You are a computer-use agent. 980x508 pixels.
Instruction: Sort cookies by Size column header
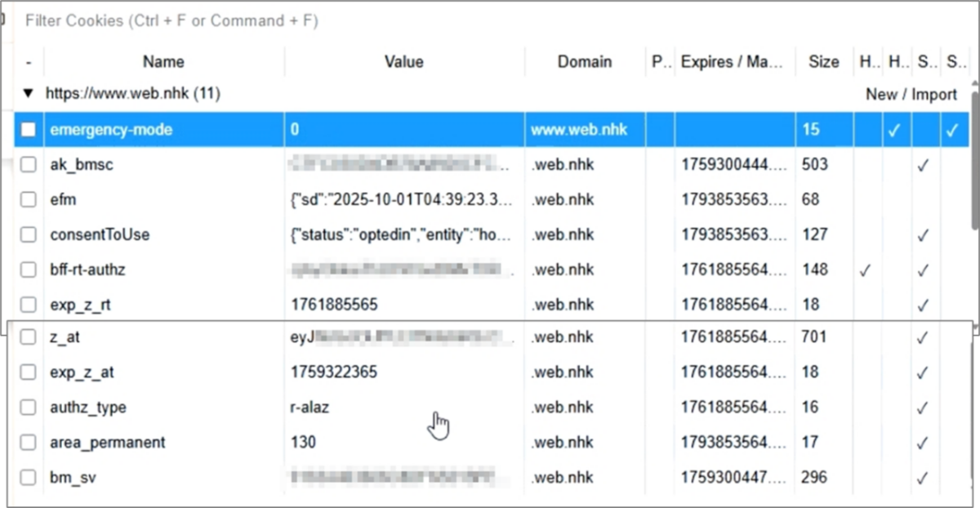tap(823, 62)
